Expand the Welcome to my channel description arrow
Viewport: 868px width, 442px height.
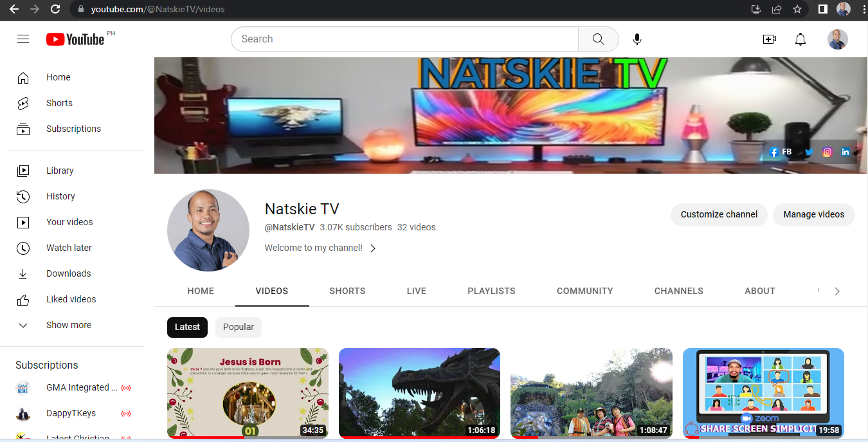tap(373, 248)
